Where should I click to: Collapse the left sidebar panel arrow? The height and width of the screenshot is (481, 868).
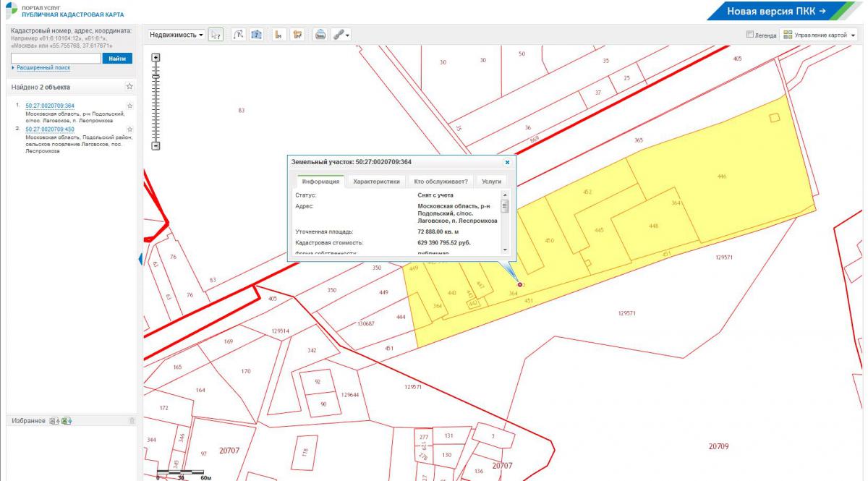pos(140,259)
